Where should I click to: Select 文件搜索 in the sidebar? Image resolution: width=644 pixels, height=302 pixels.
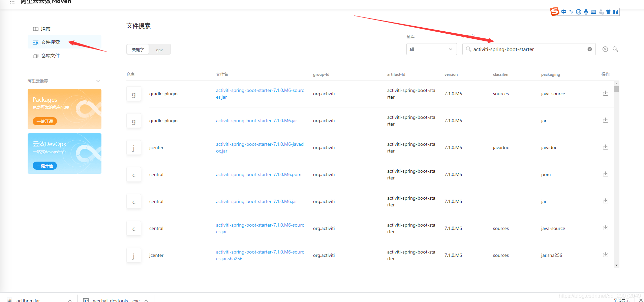pyautogui.click(x=64, y=42)
